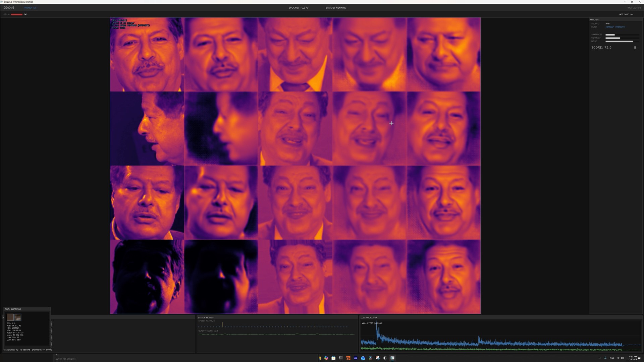Open the Terminal taskbar icon
The image size is (644, 362).
(x=341, y=358)
